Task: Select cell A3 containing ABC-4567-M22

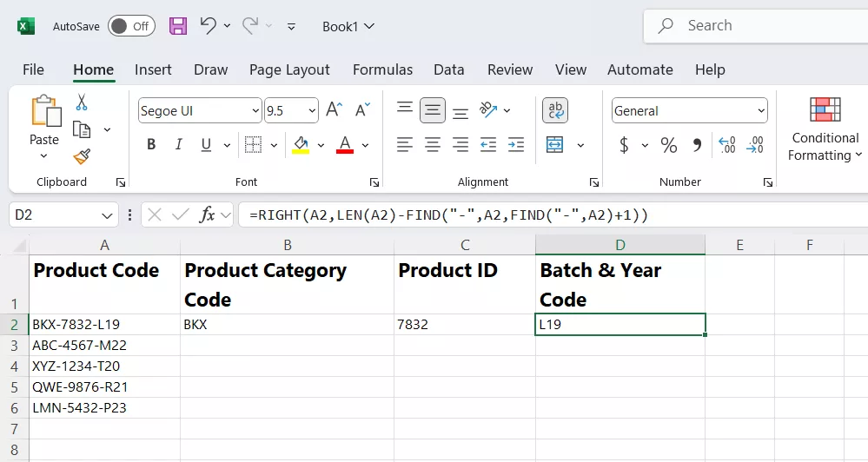Action: click(x=104, y=346)
